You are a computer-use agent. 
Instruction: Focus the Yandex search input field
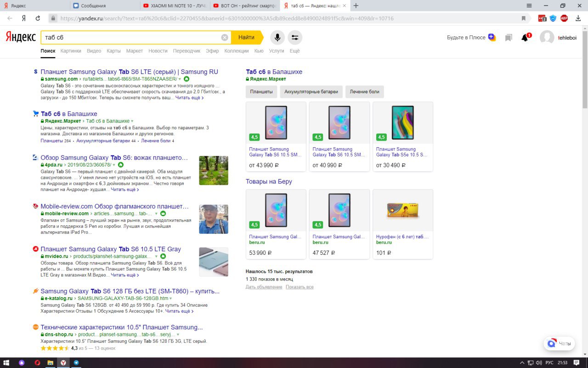(131, 37)
